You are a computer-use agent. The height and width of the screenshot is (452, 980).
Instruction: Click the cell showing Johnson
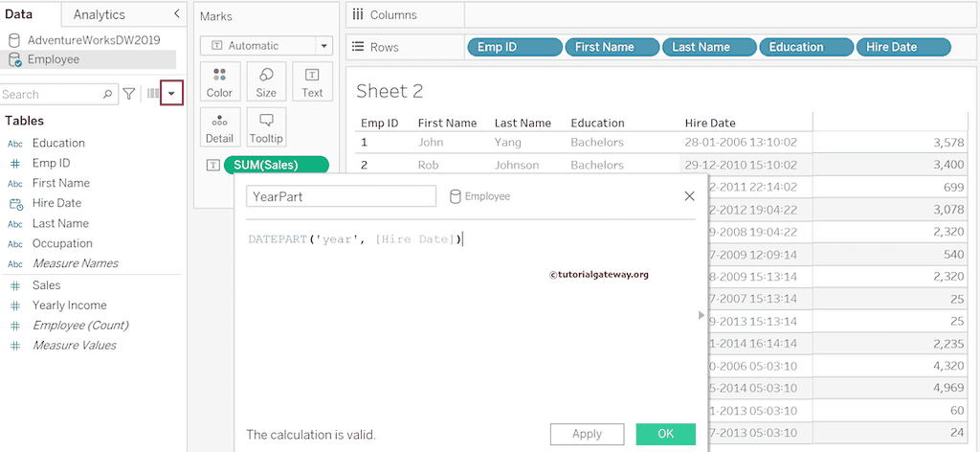516,165
